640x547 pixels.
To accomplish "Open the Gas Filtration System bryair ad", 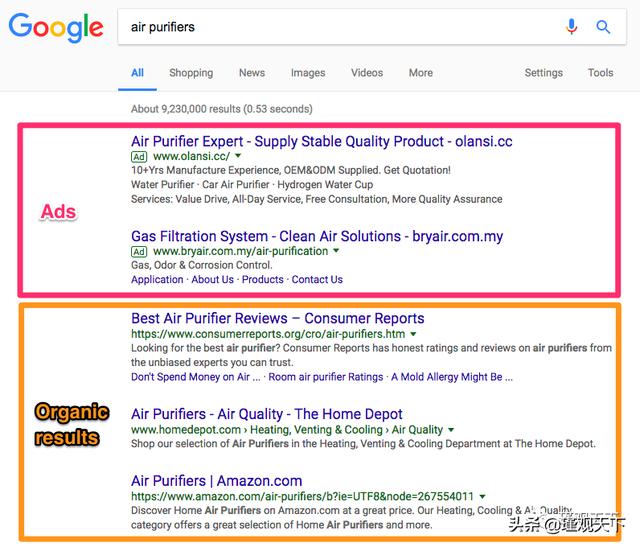I will pos(317,236).
